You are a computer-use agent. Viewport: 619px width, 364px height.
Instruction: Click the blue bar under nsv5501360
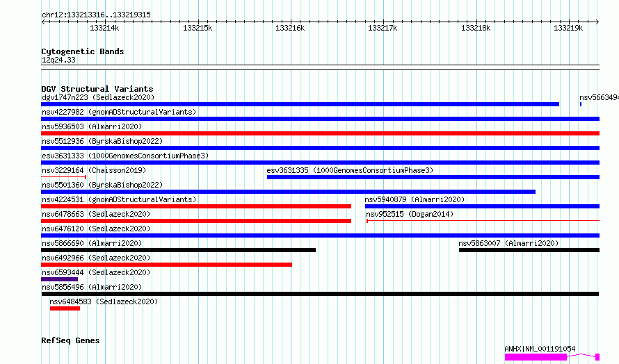tap(288, 192)
